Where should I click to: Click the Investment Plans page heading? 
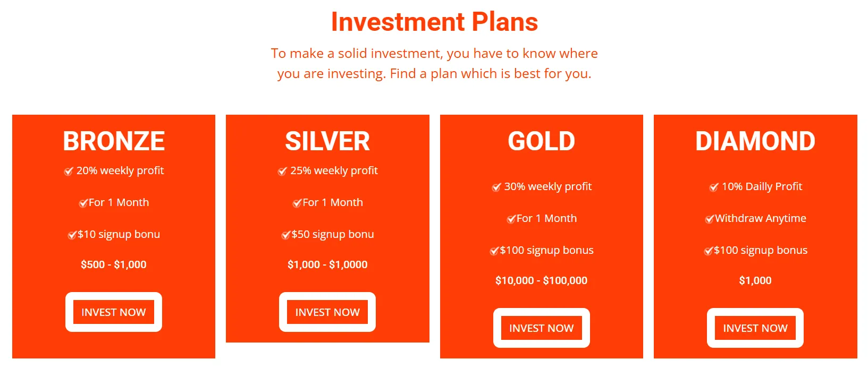coord(434,22)
